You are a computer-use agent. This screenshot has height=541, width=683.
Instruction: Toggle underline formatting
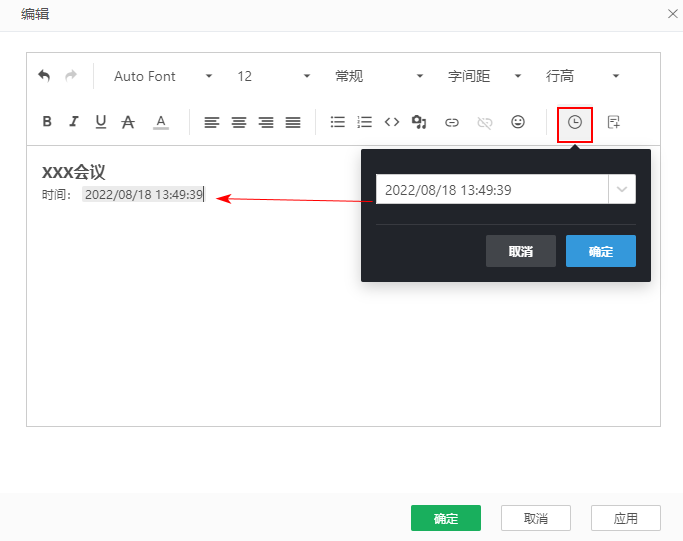pyautogui.click(x=101, y=122)
